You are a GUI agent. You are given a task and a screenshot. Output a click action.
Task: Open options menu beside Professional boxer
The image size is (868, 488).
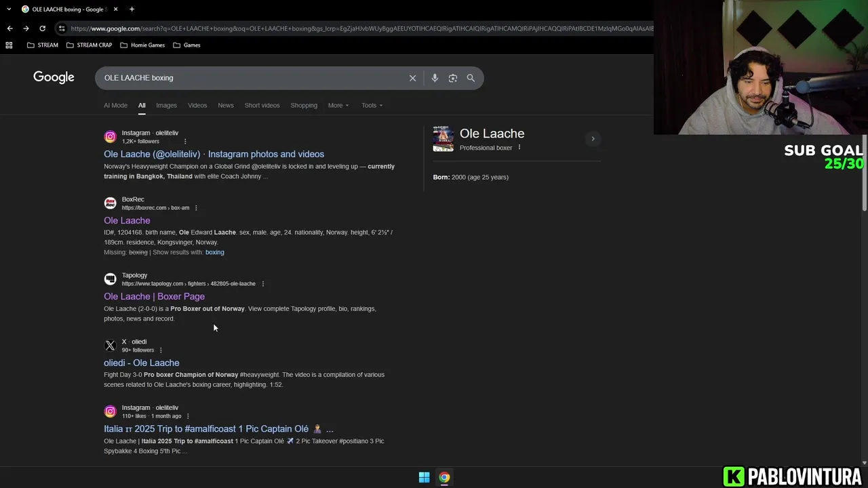tap(519, 148)
